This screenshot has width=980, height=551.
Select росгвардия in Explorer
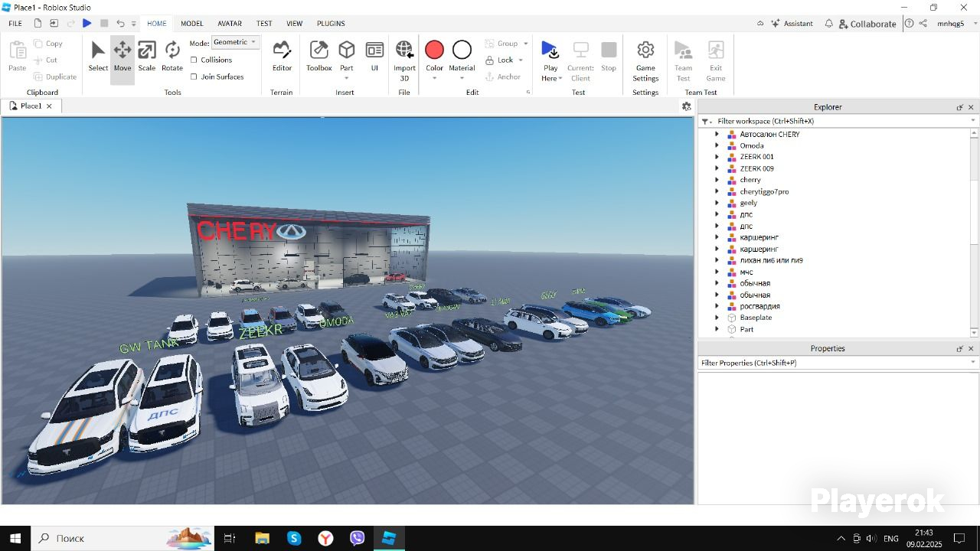tap(759, 306)
